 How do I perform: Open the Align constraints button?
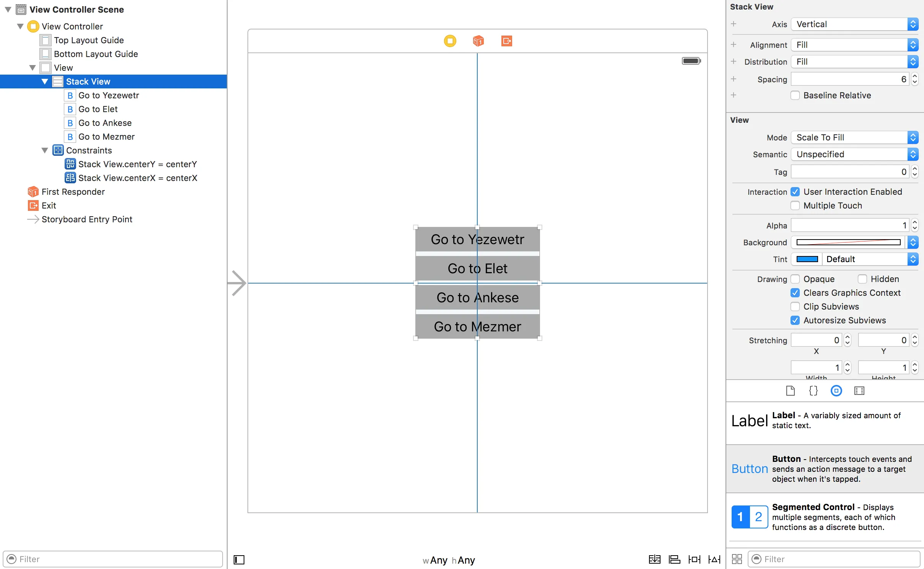coord(674,559)
